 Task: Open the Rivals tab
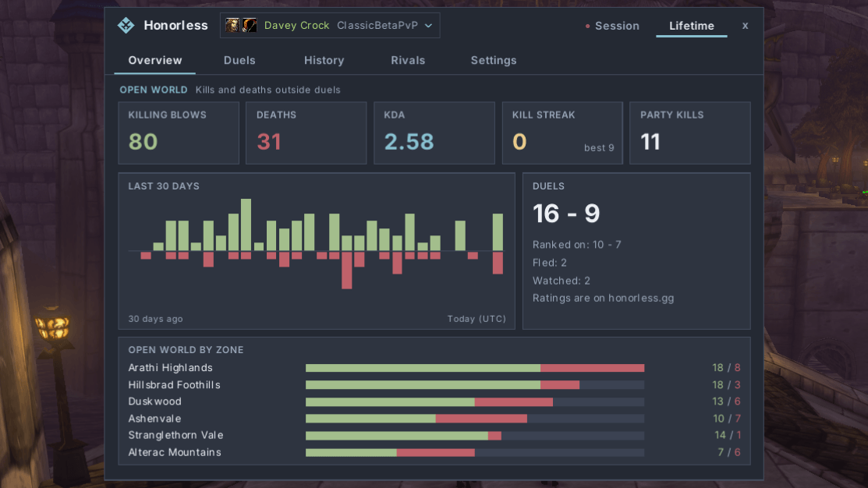point(408,60)
